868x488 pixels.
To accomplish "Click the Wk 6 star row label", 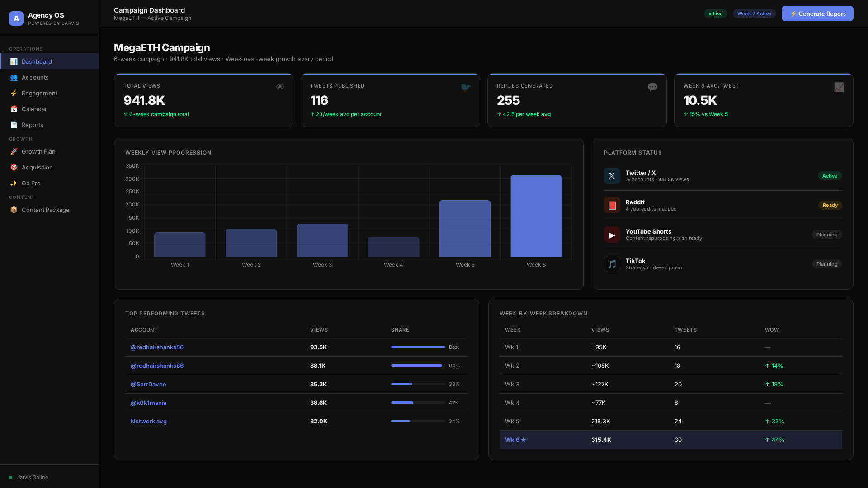I will point(515,440).
